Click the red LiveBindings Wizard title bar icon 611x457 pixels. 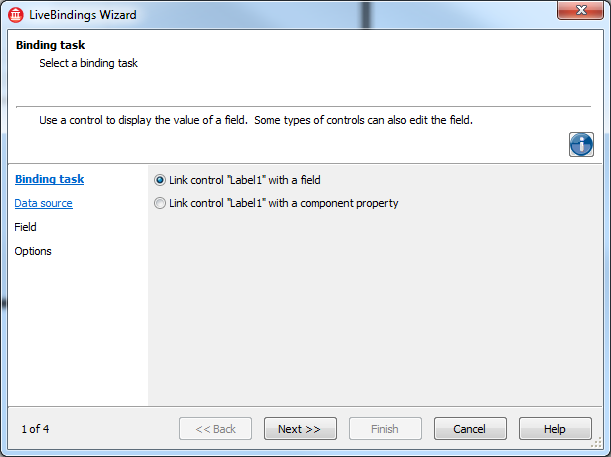(16, 15)
